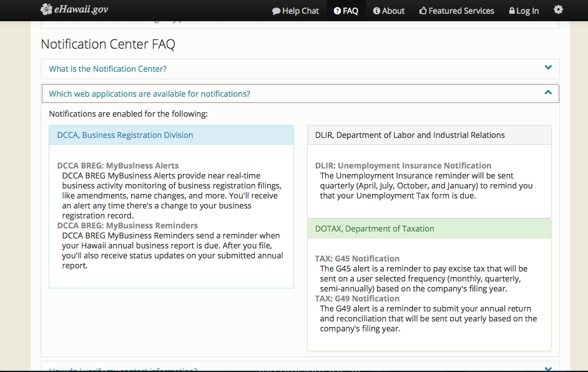Click 'DCCA BREG: MyBusiness Reminders' heading
This screenshot has height=372, width=588.
[x=127, y=226]
